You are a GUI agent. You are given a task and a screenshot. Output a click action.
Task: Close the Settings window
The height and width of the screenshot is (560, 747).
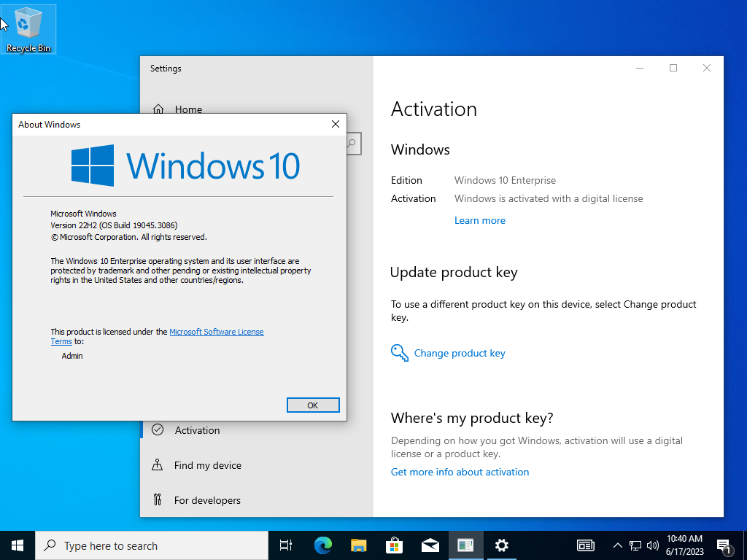pyautogui.click(x=706, y=68)
